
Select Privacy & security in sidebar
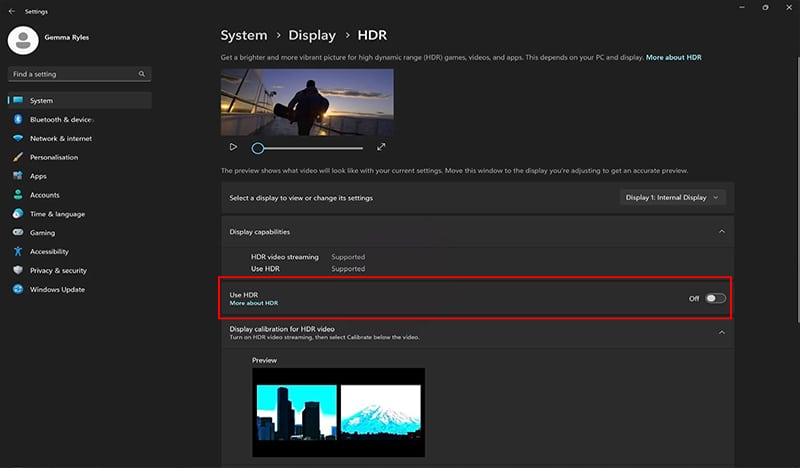pos(58,271)
